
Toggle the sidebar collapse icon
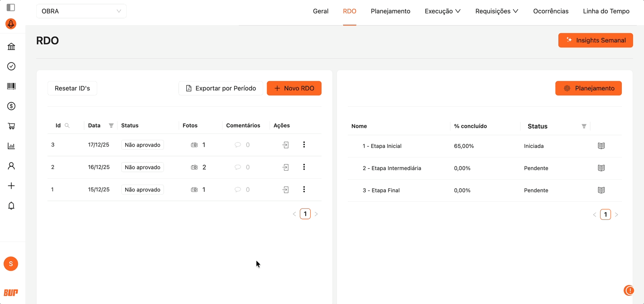(x=11, y=7)
